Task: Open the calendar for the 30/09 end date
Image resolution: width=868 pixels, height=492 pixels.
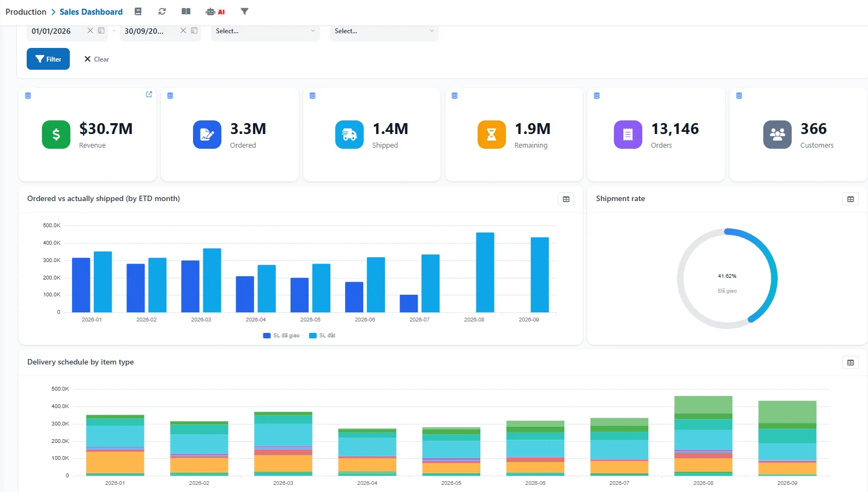Action: click(194, 31)
